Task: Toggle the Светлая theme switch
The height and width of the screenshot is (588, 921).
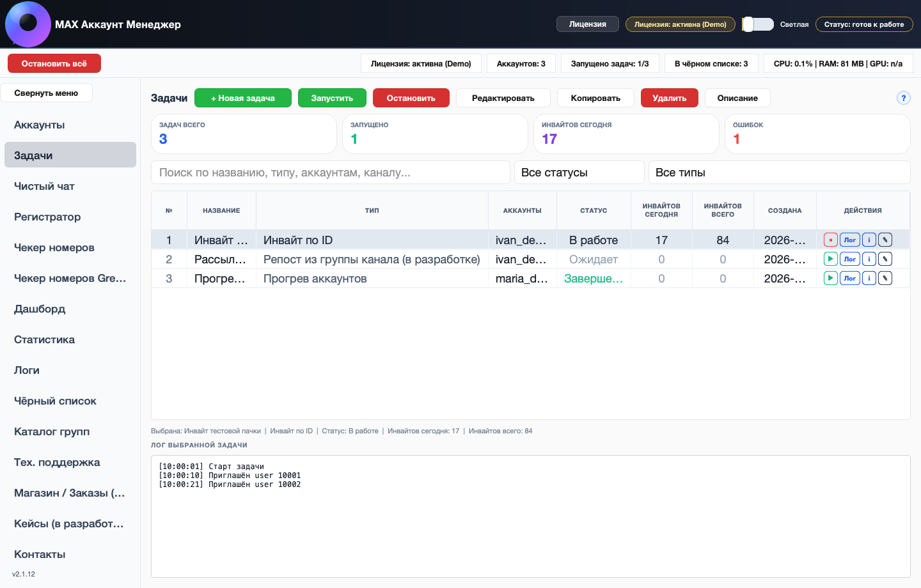Action: point(757,23)
